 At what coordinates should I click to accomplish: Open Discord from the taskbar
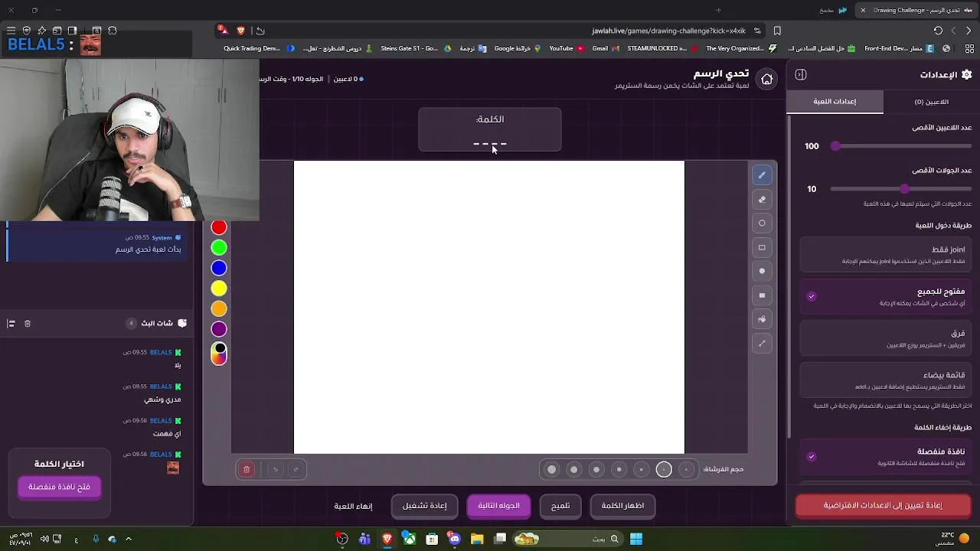(x=455, y=539)
